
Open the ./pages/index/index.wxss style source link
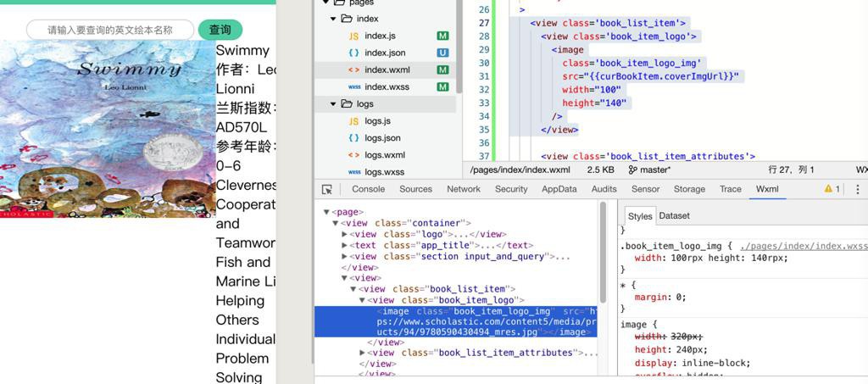pos(804,246)
